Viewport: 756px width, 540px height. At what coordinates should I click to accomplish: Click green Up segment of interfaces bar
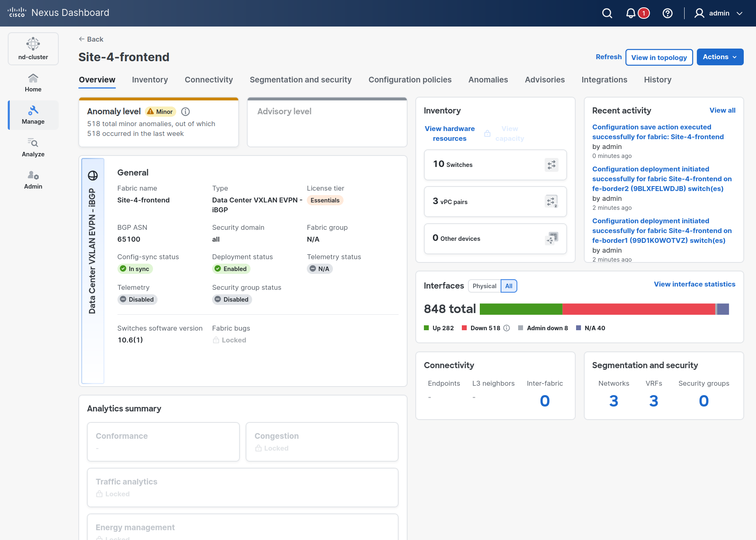(x=521, y=309)
